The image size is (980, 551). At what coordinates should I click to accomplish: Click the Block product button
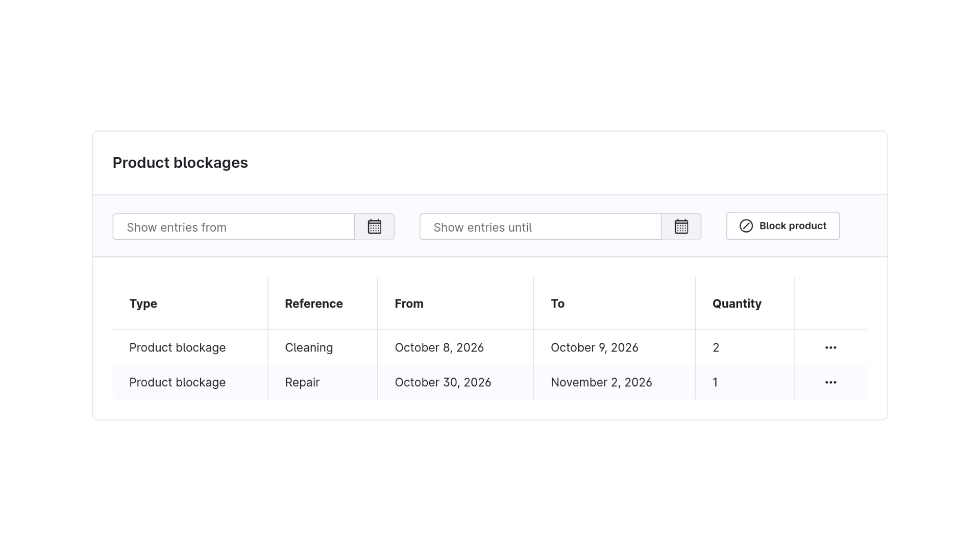[x=783, y=226]
